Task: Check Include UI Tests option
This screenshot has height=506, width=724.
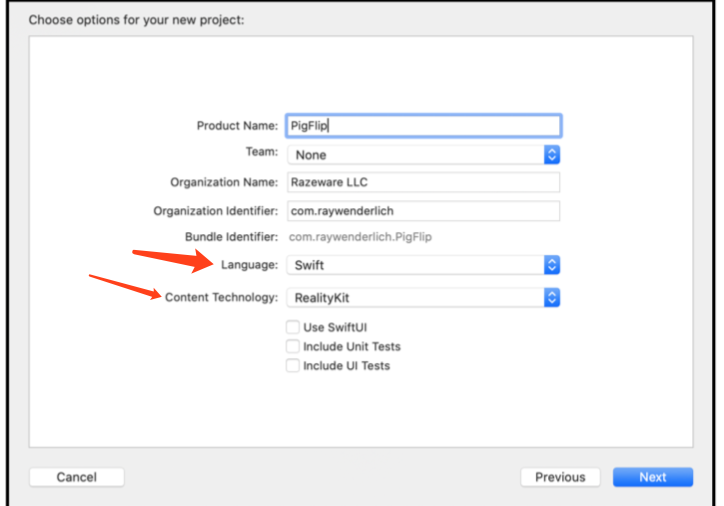Action: (x=293, y=366)
